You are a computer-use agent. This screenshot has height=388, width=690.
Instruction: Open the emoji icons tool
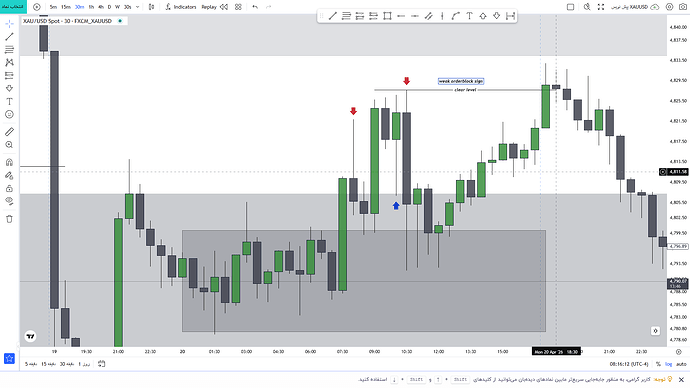[x=9, y=114]
